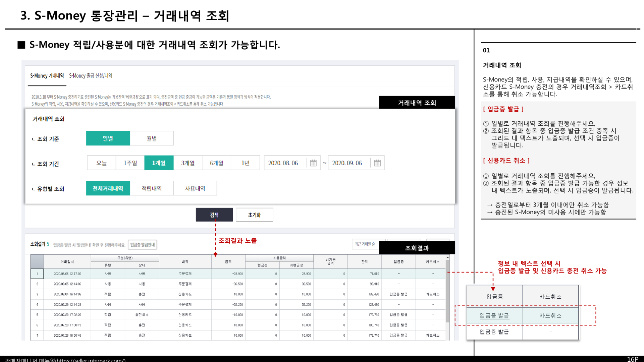Image resolution: width=644 pixels, height=362 pixels.
Task: Choose the 1개월 period option
Action: coord(159,163)
